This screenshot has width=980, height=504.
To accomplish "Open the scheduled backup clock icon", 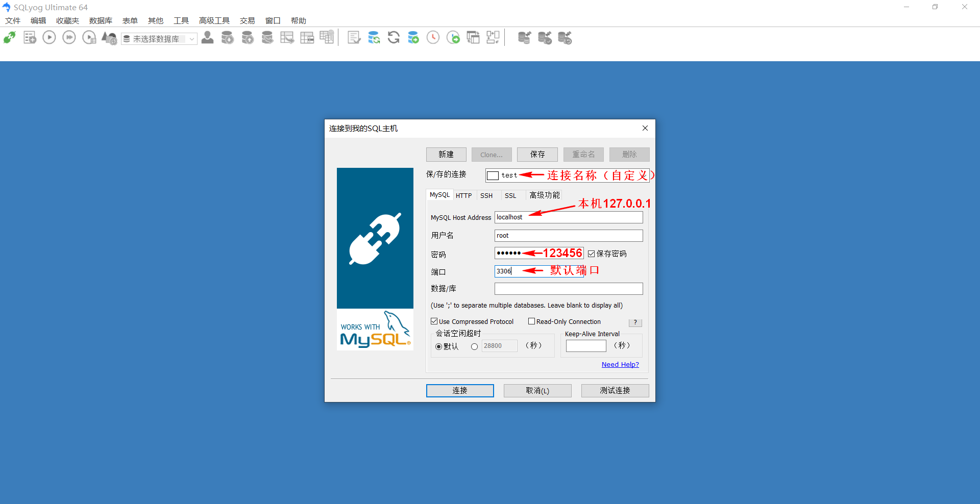I will (x=433, y=38).
